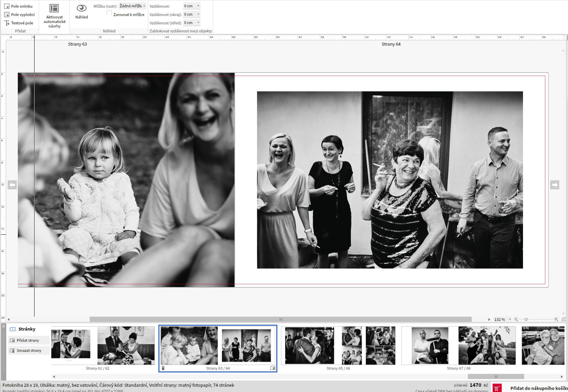This screenshot has width=568, height=392.
Task: Click add-page icon under Strany 63 / 64
Action: [273, 368]
